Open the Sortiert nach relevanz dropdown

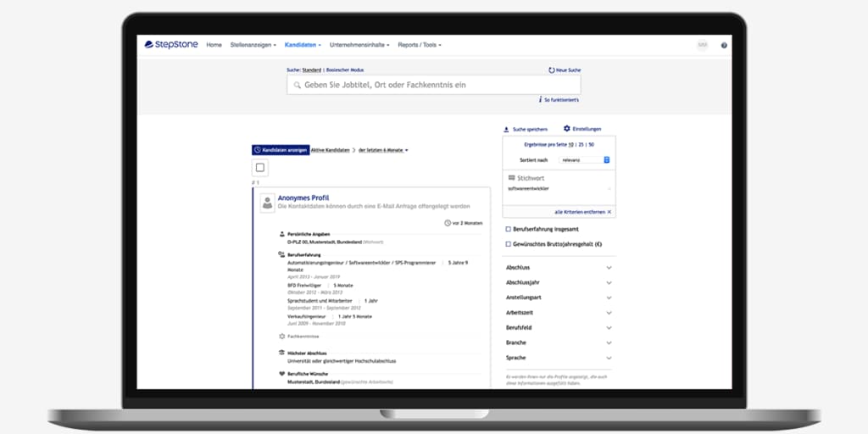tap(583, 160)
